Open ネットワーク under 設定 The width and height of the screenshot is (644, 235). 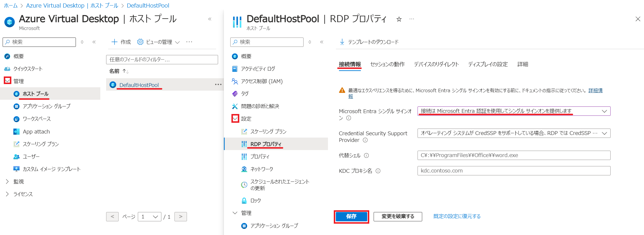[262, 169]
